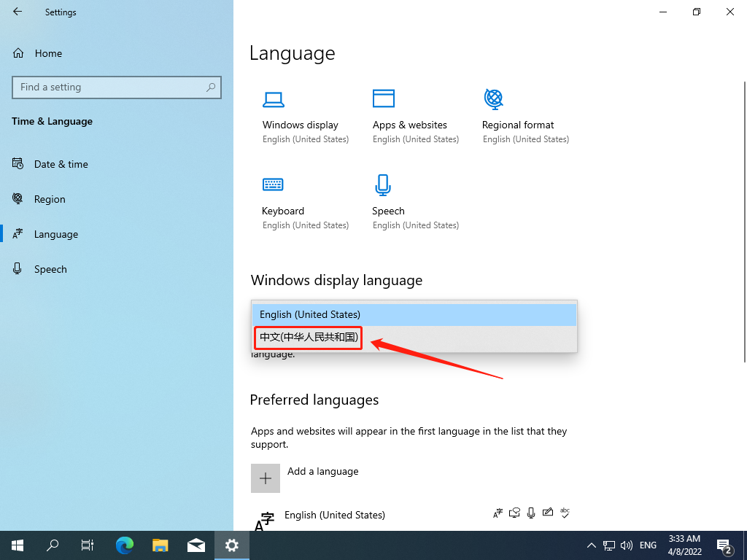The image size is (747, 560).
Task: Open Windows display settings via the display icon
Action: point(274,98)
